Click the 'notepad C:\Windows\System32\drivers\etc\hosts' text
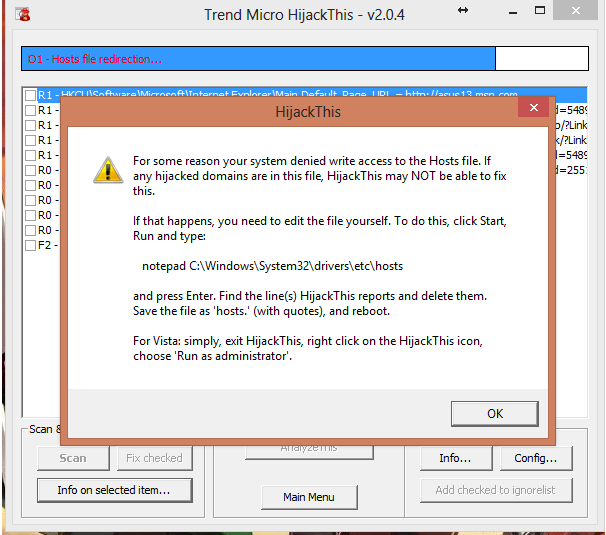606x535 pixels. (x=272, y=266)
